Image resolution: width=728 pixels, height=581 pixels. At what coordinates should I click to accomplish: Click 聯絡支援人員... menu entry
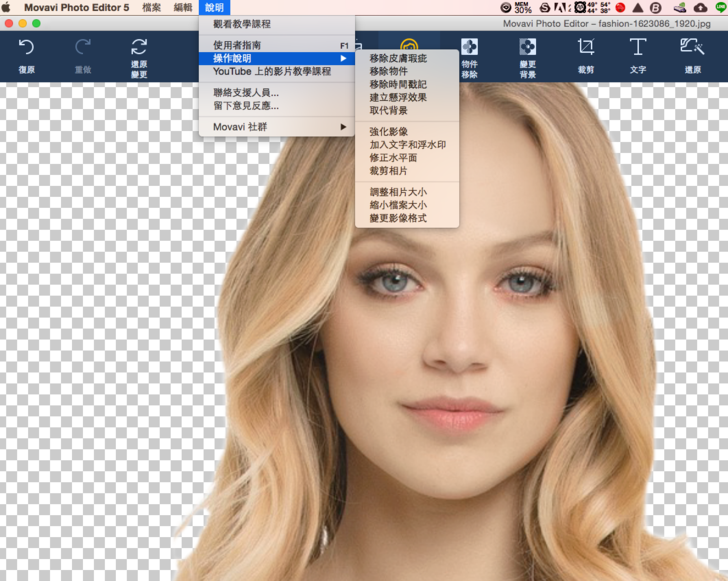246,92
